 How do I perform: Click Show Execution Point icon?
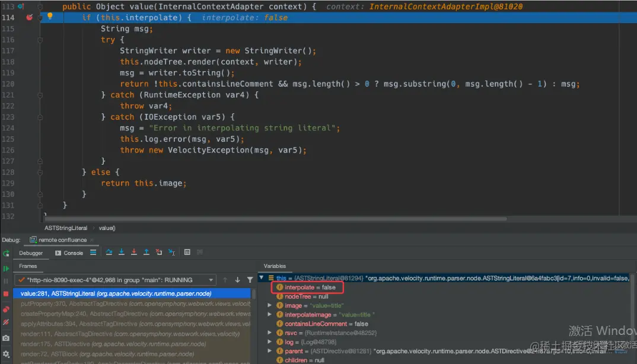(93, 253)
